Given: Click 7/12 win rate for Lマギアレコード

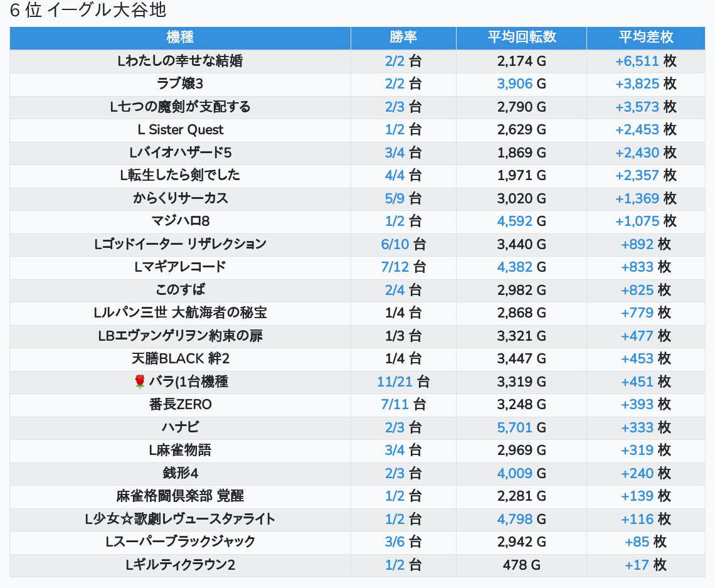Looking at the screenshot, I should [395, 267].
